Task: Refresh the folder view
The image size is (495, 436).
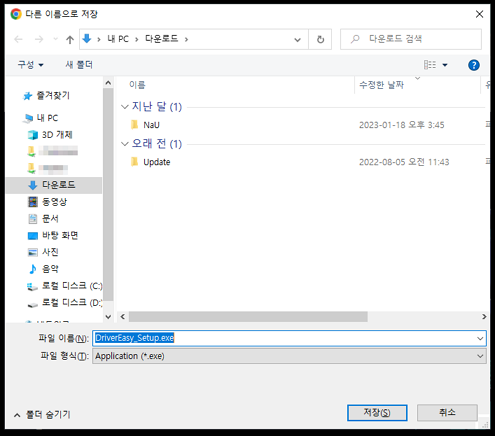Action: coord(320,39)
